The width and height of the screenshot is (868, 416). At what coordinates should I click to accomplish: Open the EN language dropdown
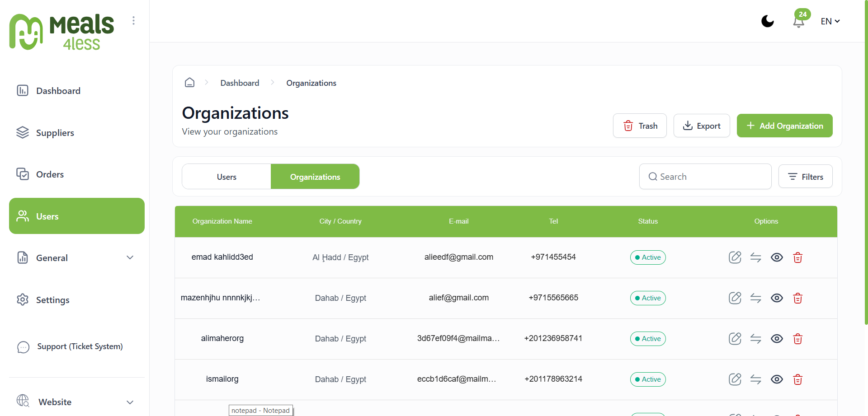point(830,21)
